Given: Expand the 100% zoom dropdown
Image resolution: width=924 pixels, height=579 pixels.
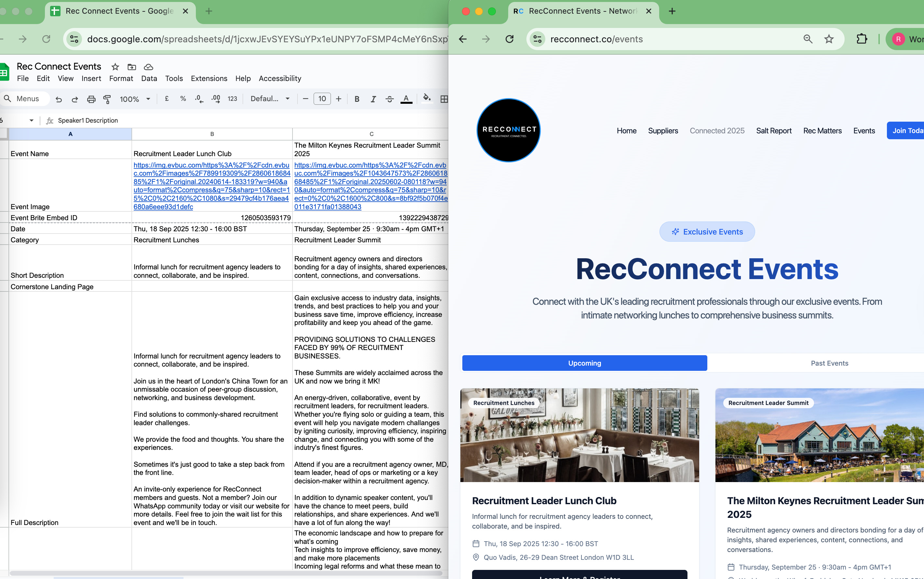Looking at the screenshot, I should tap(134, 99).
